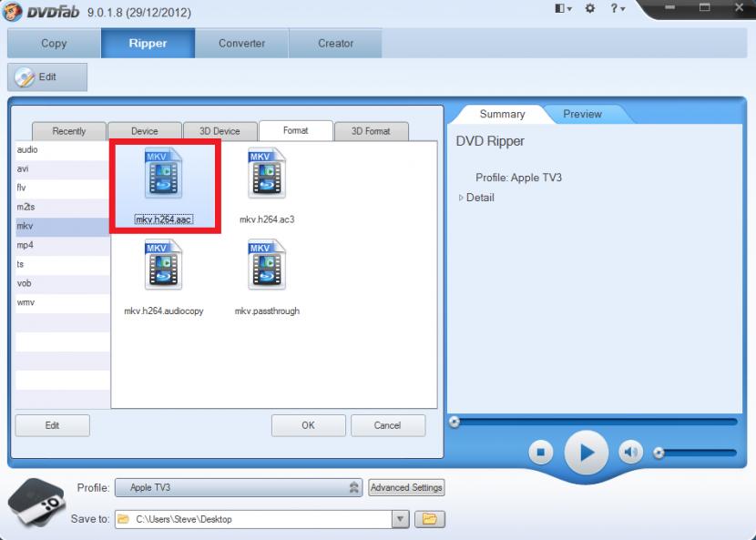Stop playback with the stop button
Screen dimensions: 756x540
pyautogui.click(x=540, y=452)
